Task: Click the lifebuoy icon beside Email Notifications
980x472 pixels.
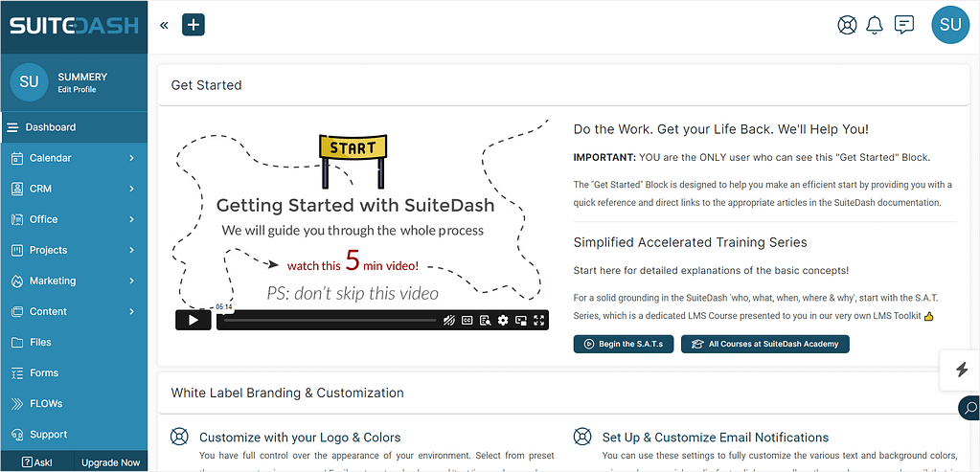Action: coord(581,437)
